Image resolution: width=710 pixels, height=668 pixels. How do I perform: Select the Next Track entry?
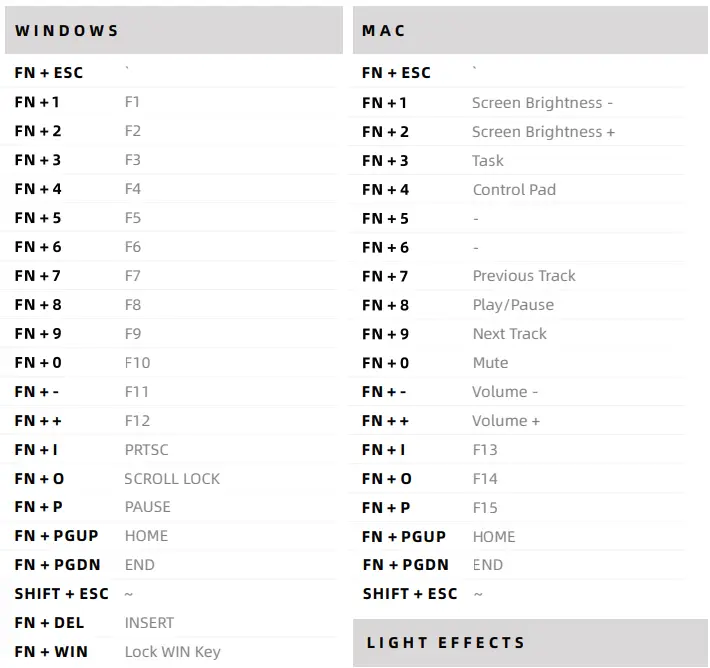point(509,334)
